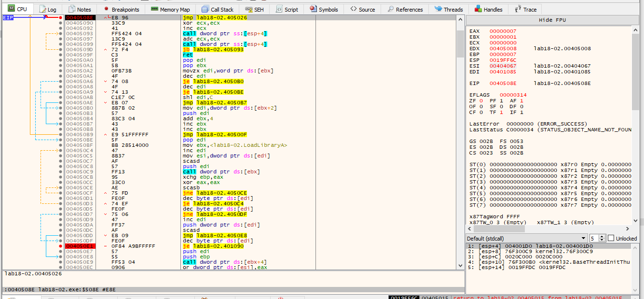Open the Notes tab
Screen dimensions: 644x299
coord(80,9)
